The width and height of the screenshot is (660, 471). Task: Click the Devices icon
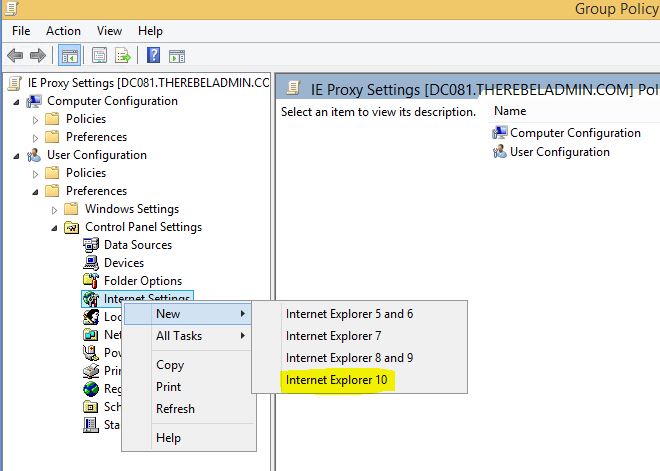tap(91, 263)
